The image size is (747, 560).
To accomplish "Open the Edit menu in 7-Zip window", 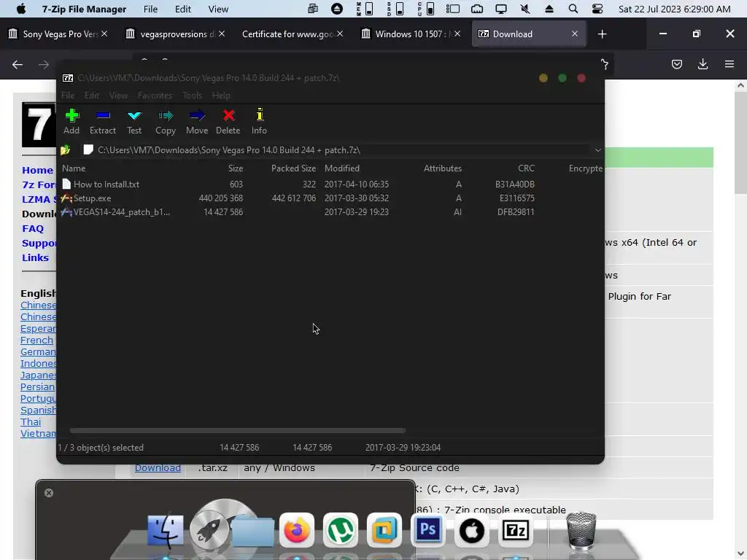I will 91,96.
